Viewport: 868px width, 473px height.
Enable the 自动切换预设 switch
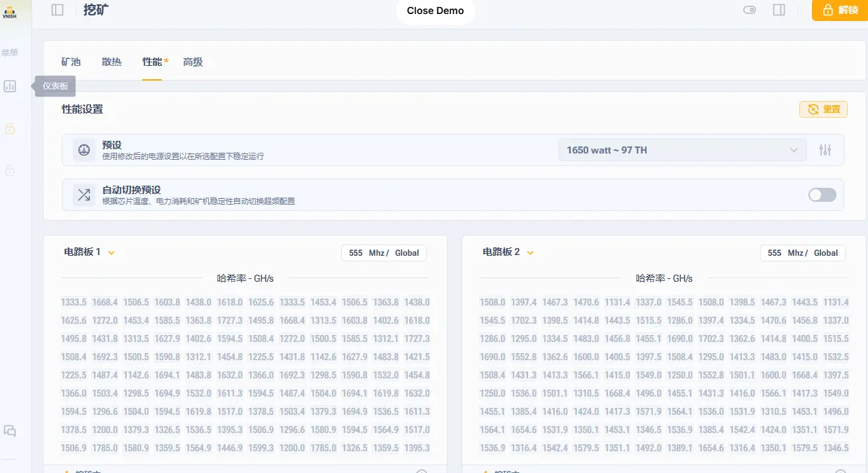(822, 195)
